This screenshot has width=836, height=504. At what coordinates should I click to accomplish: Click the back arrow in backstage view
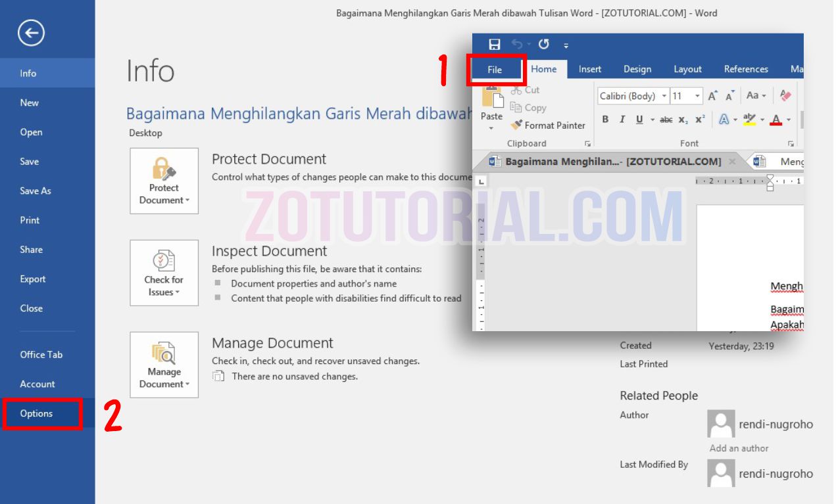pyautogui.click(x=31, y=32)
